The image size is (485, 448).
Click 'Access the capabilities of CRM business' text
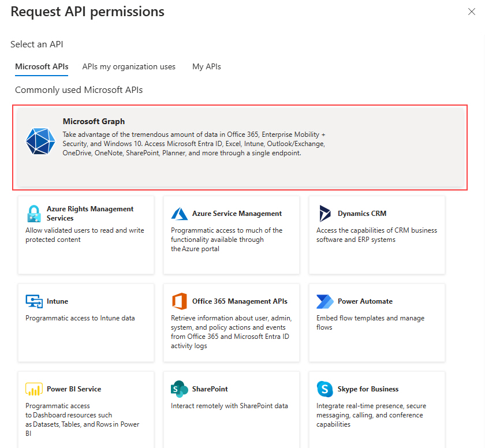(x=376, y=230)
